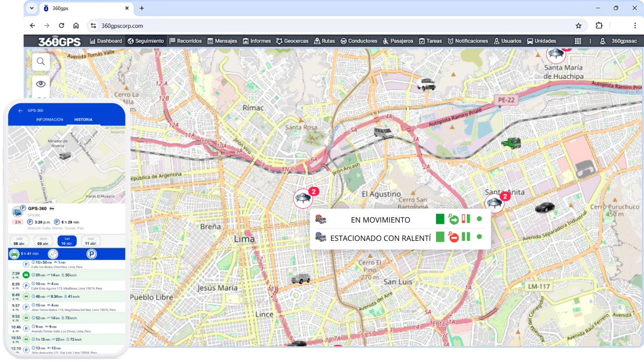The height and width of the screenshot is (362, 644).
Task: Bookmark this page with the star icon
Action: point(578,25)
